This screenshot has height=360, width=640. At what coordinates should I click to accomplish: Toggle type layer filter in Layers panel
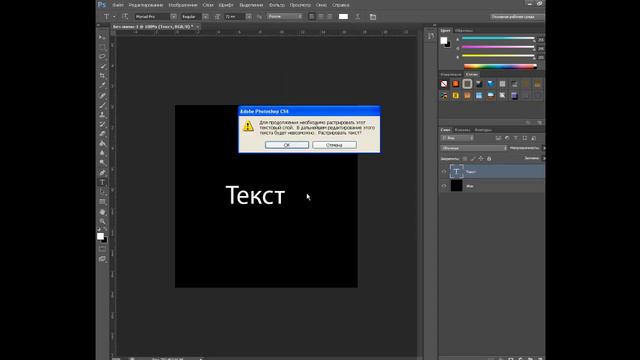[516, 138]
